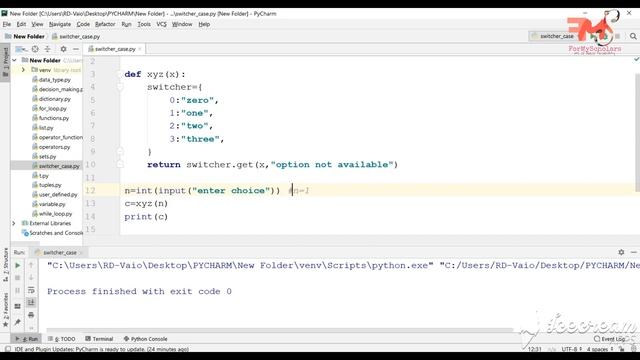Rerun switcher_case with the green play icon
Screen dimensions: 640x360
18,266
